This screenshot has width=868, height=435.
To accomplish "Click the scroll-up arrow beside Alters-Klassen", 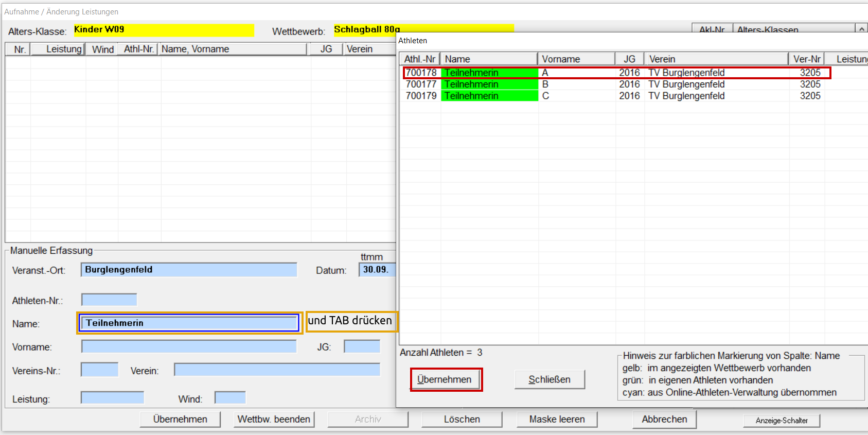I will [x=861, y=29].
